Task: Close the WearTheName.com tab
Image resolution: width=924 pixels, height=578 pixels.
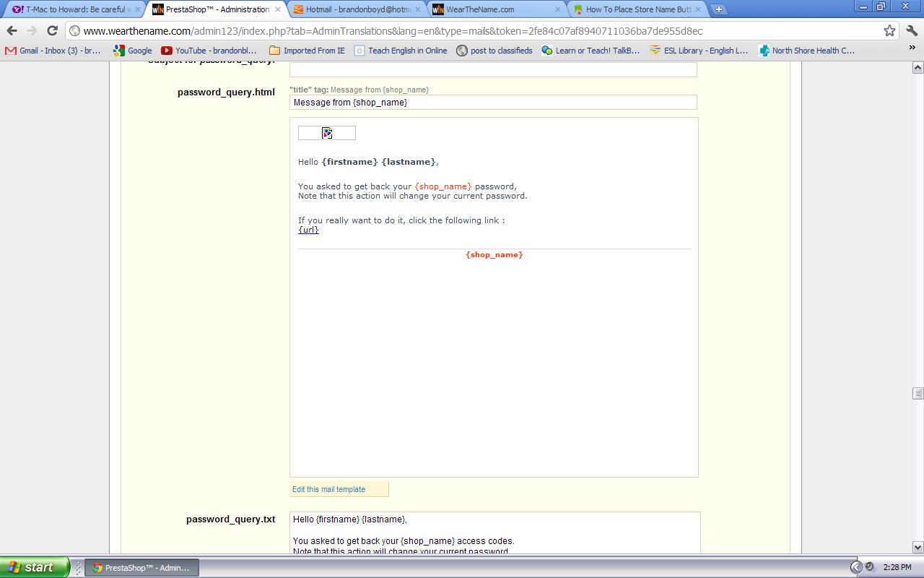Action: point(557,9)
